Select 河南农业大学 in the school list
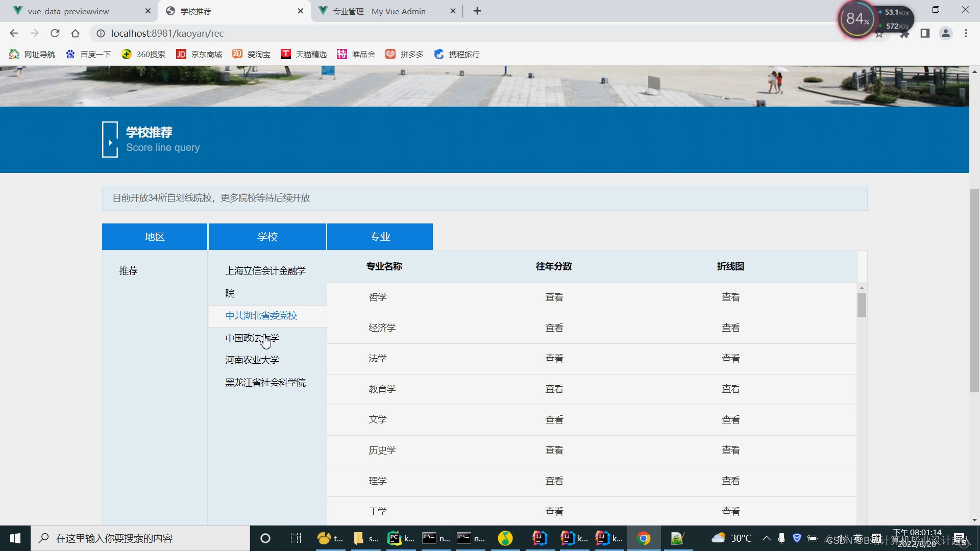The image size is (980, 551). 252,360
